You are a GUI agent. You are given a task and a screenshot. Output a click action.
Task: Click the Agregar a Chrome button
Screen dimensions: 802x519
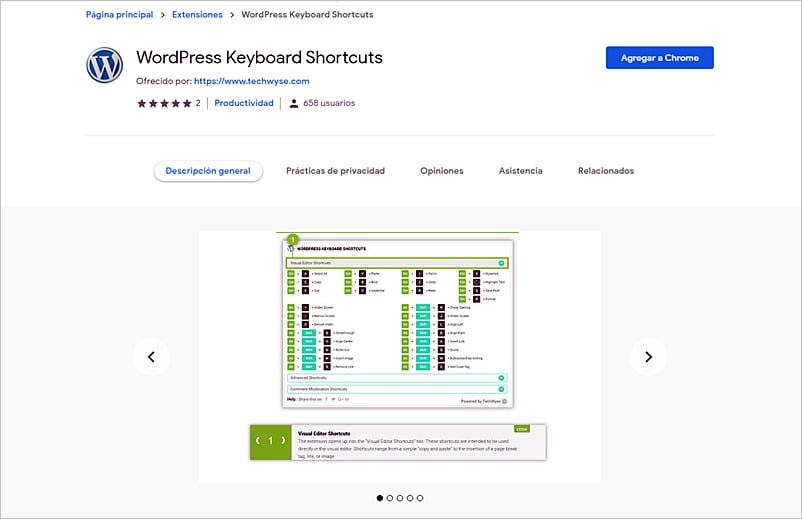click(x=659, y=58)
